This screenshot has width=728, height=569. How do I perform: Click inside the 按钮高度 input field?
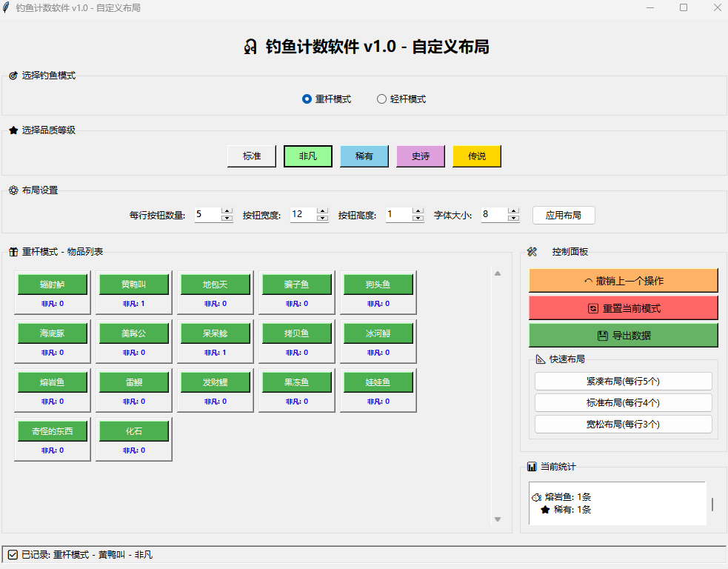pos(398,215)
